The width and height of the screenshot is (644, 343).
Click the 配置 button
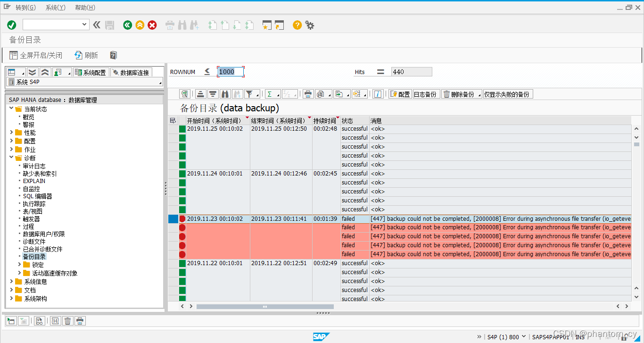tap(400, 94)
